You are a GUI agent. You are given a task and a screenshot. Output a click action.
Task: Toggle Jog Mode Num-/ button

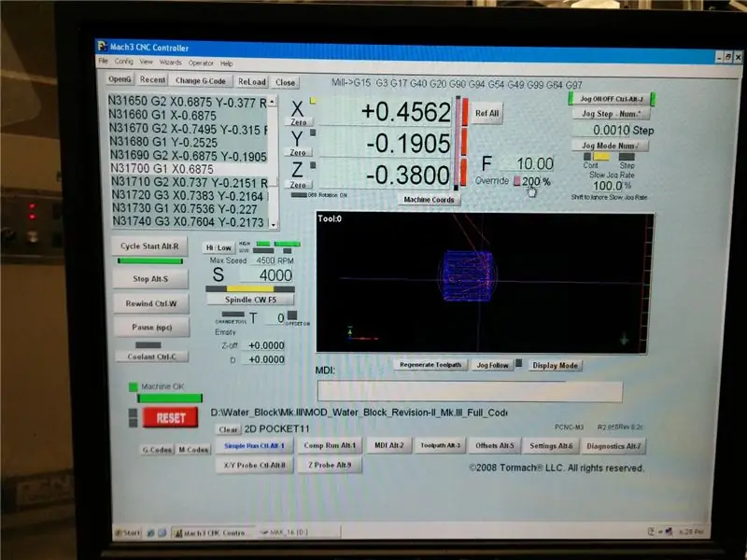(x=611, y=146)
